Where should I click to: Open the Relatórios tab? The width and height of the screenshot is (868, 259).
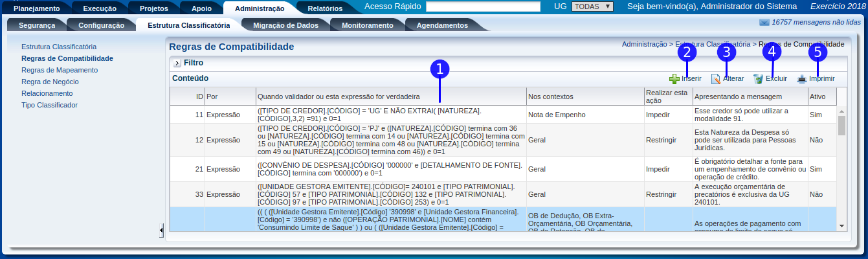coord(325,8)
